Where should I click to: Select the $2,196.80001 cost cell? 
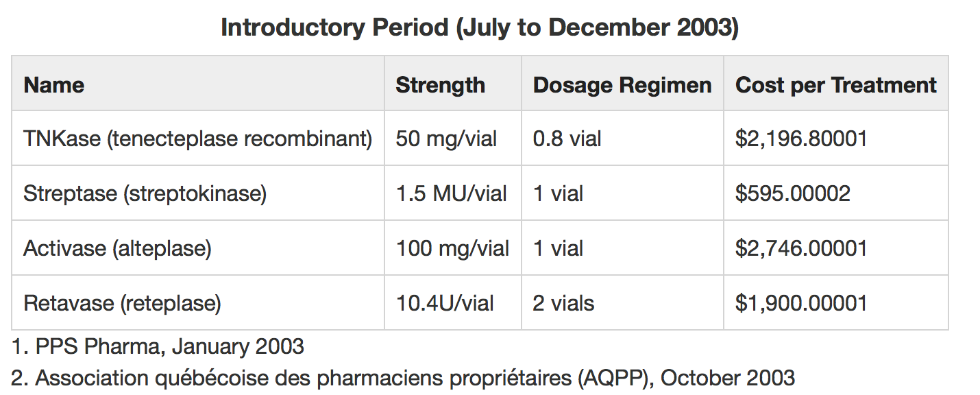click(x=801, y=139)
